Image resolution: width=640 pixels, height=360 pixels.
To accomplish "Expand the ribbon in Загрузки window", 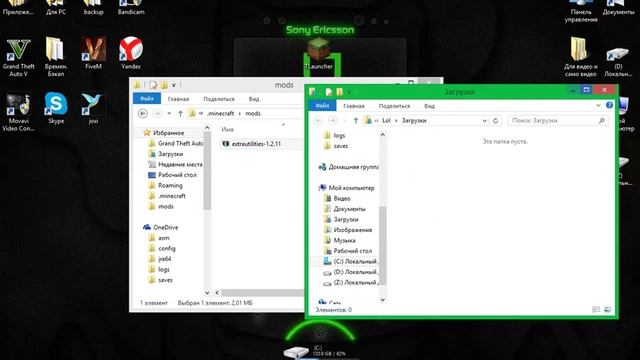I will point(598,105).
